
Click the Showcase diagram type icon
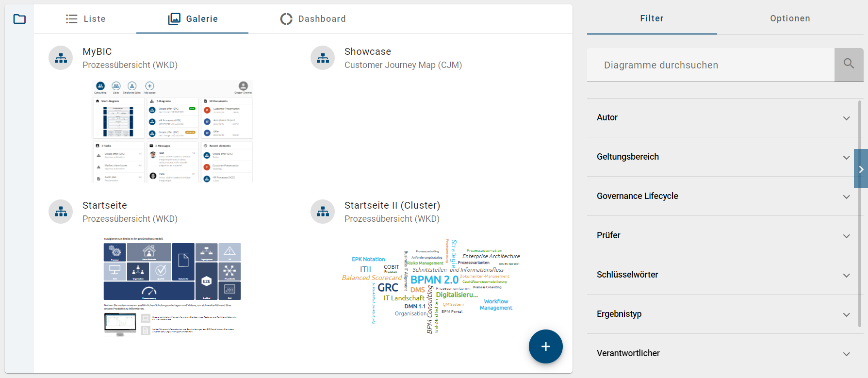323,58
